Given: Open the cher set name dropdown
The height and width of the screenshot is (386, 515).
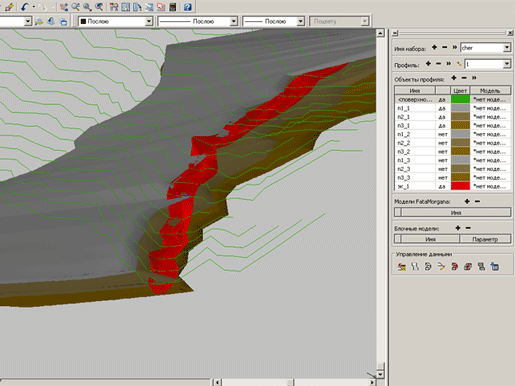Looking at the screenshot, I should pyautogui.click(x=506, y=48).
